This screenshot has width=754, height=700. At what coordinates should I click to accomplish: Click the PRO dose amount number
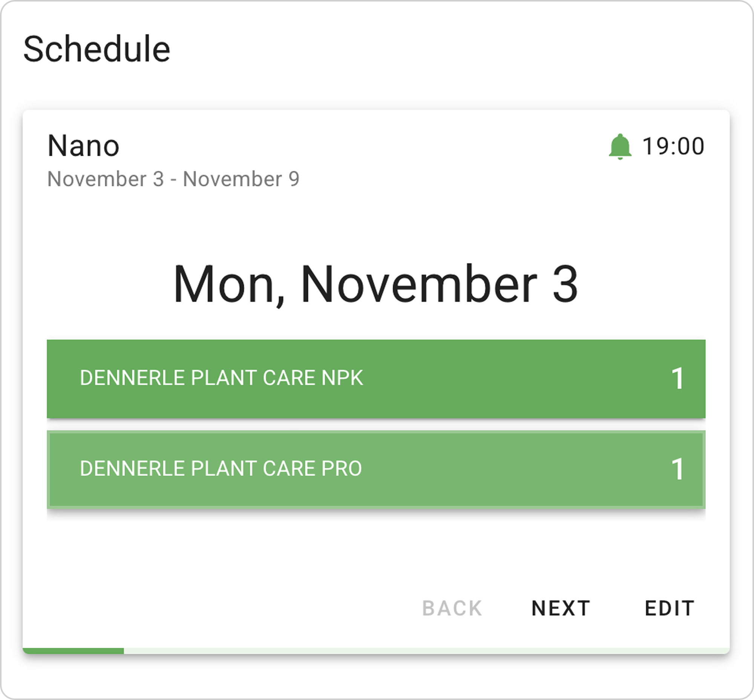[x=677, y=469]
